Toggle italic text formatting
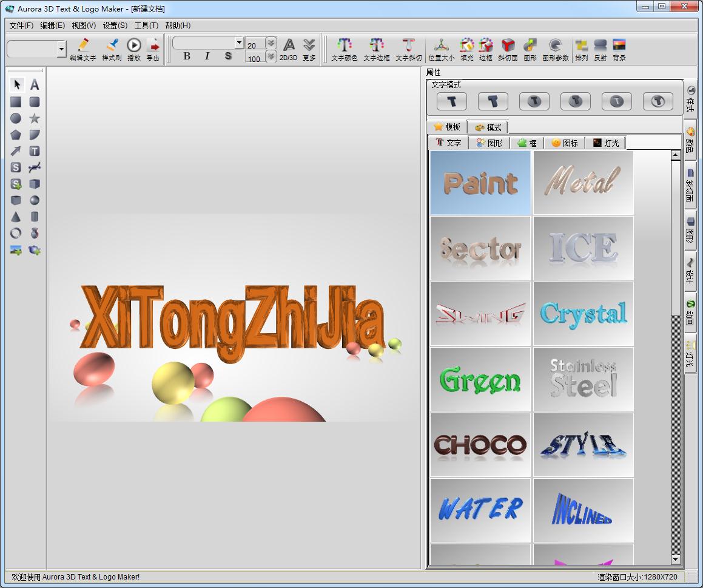 click(207, 56)
